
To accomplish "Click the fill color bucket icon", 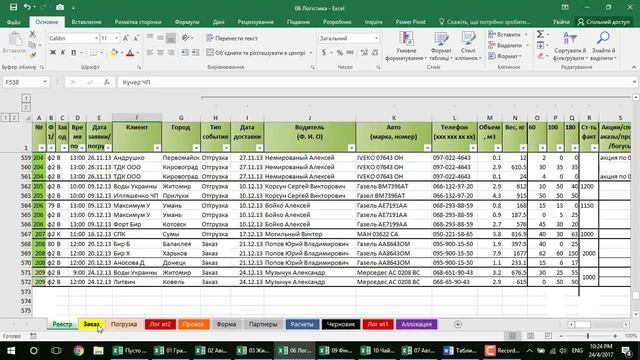I will [x=114, y=53].
